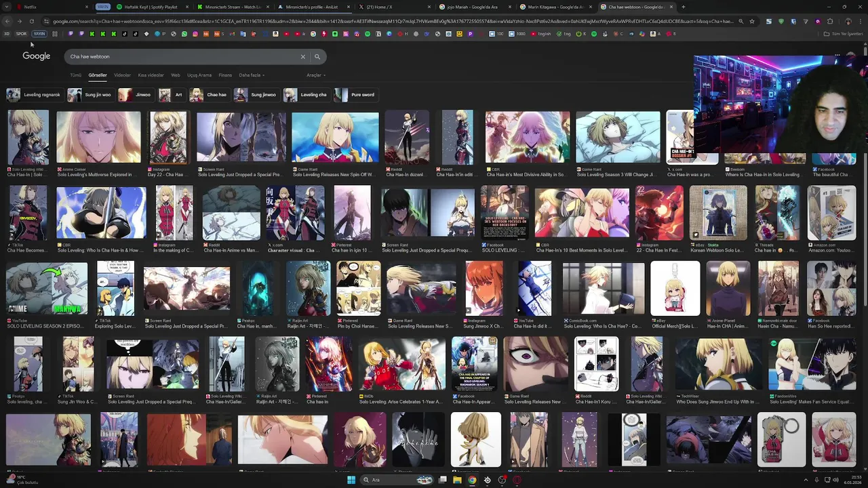
Task: Select the Görseller tab
Action: click(98, 75)
